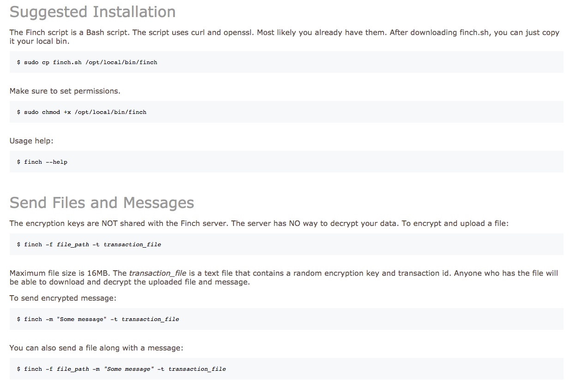570x392 pixels.
Task: Click the sudo cp finch.sh command
Action: 87,62
